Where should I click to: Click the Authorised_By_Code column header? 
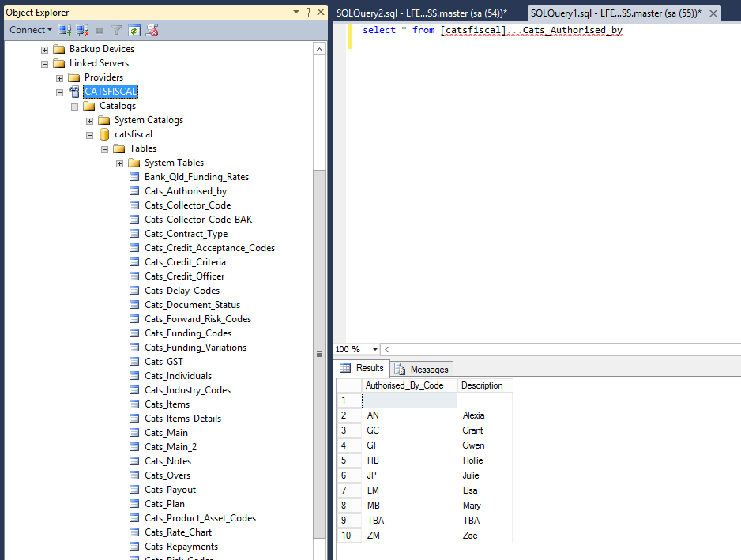[x=404, y=385]
